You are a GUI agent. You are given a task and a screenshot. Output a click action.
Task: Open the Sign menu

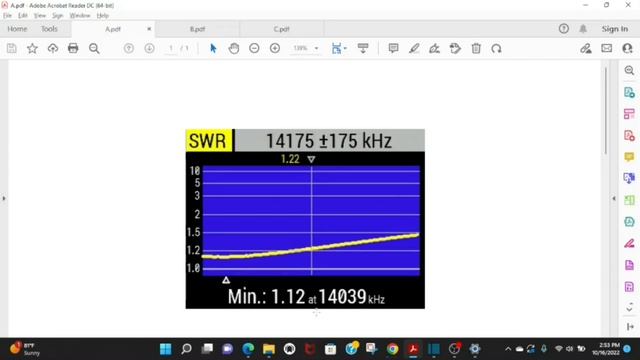58,16
